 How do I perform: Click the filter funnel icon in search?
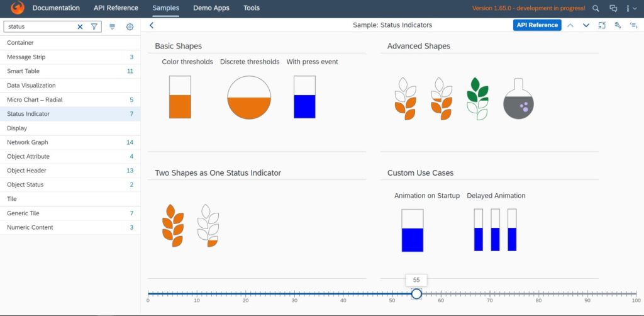click(x=94, y=26)
